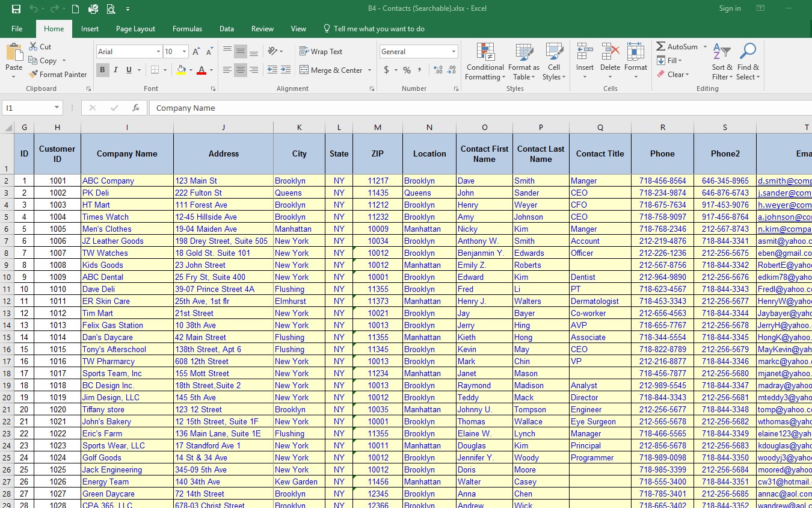Viewport: 812px width, 508px height.
Task: Switch to the Formulas tab
Action: coord(187,29)
